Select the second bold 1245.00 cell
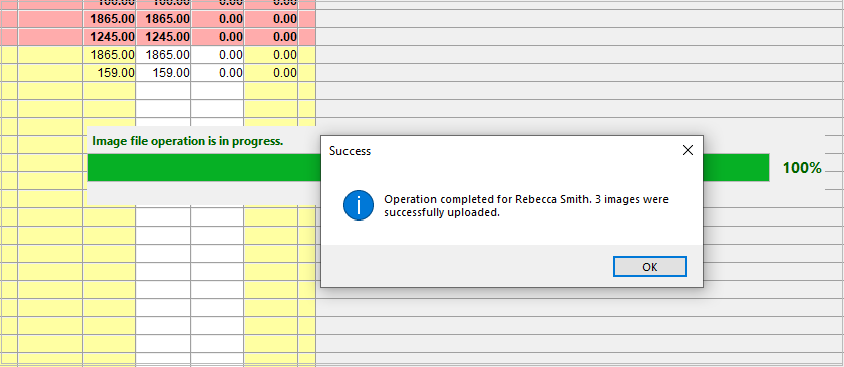Image resolution: width=844 pixels, height=367 pixels. coord(163,37)
